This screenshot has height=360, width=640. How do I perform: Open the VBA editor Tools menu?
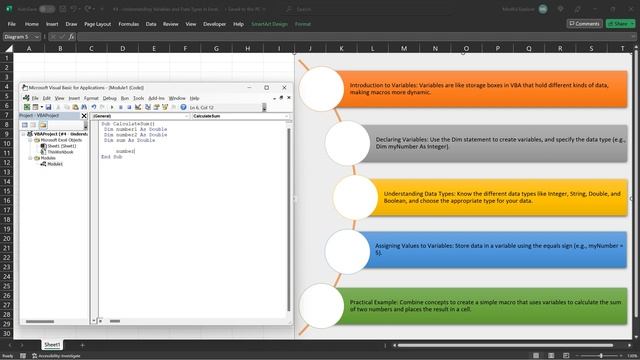click(139, 98)
